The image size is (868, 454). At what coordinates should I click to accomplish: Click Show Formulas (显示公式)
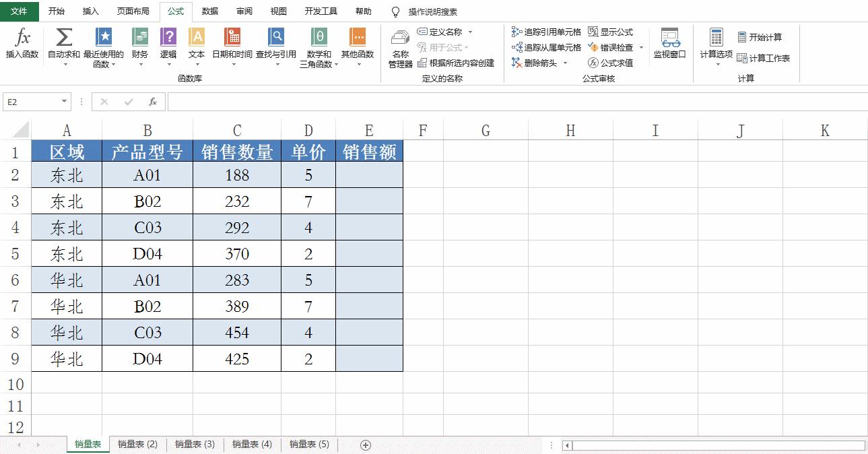point(611,31)
